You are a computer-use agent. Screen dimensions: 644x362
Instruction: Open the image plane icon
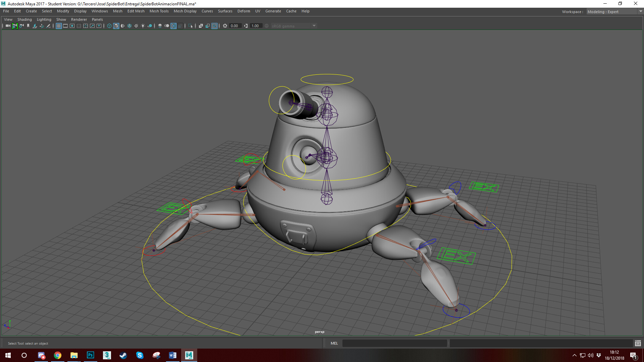[x=35, y=26]
